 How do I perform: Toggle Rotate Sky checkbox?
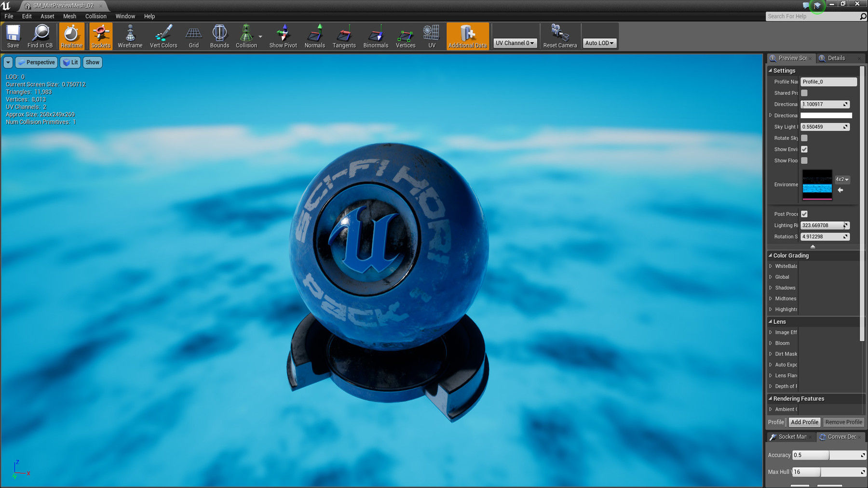click(804, 138)
